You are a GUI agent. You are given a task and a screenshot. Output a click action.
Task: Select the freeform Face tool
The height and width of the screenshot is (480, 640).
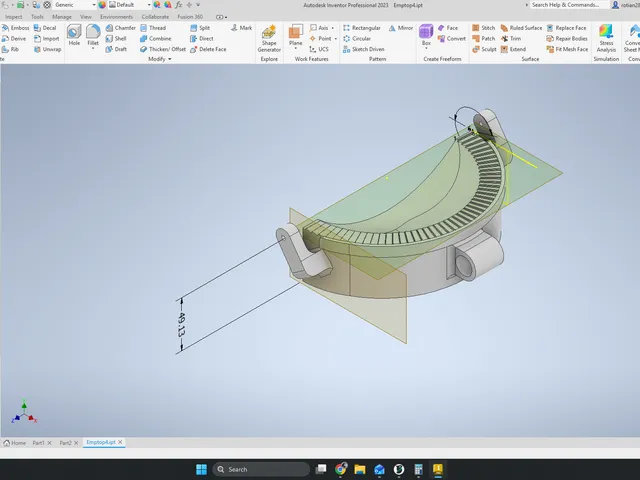coord(448,28)
